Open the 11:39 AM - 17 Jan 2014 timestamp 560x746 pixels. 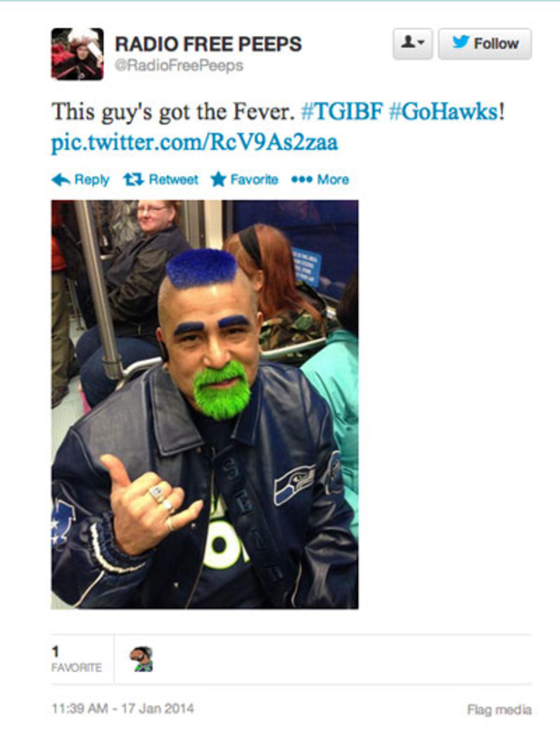click(122, 708)
